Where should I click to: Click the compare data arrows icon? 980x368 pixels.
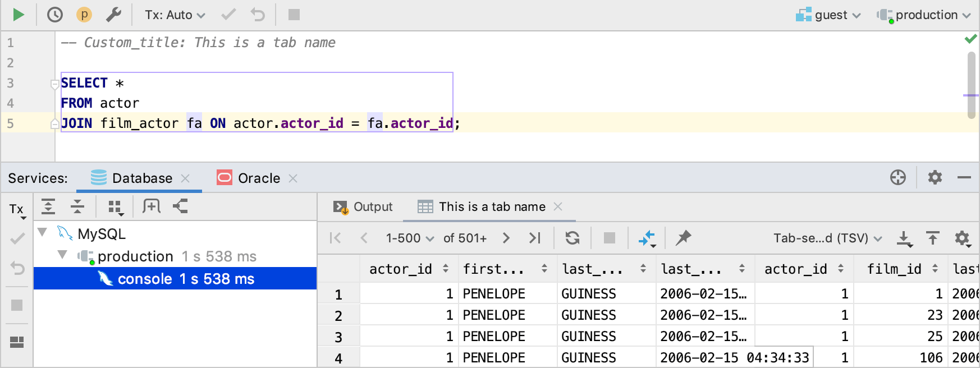point(647,238)
